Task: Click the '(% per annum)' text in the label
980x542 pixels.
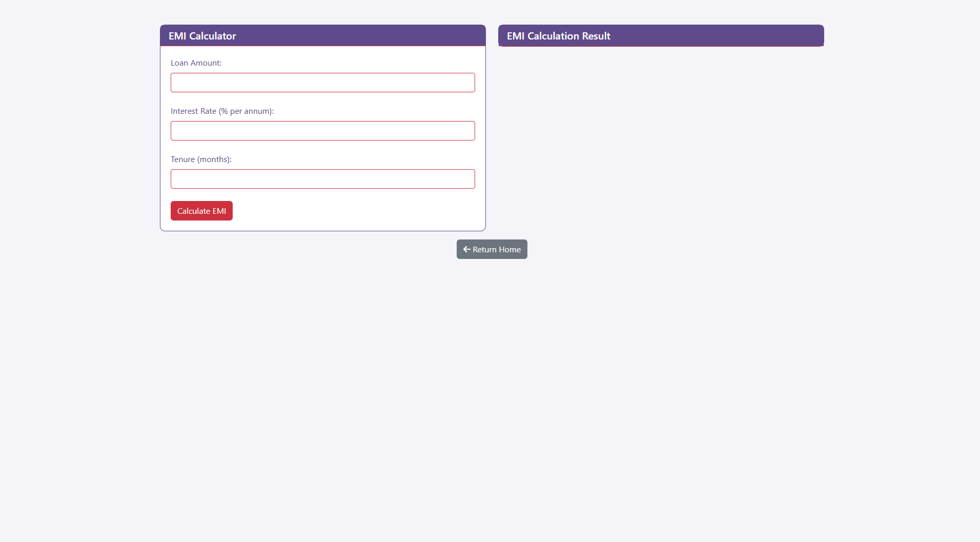Action: click(x=246, y=111)
